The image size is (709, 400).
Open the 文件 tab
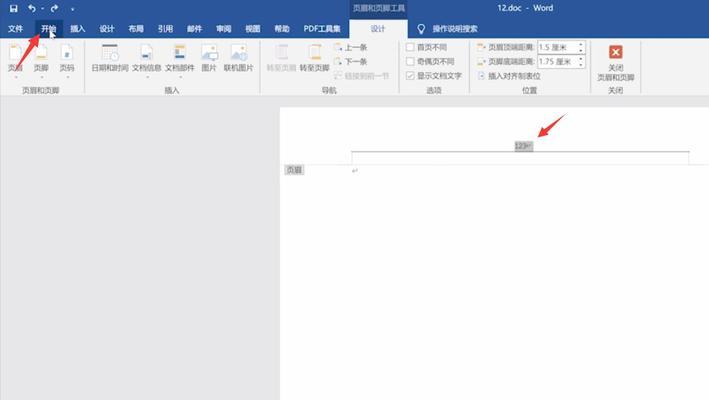point(15,28)
